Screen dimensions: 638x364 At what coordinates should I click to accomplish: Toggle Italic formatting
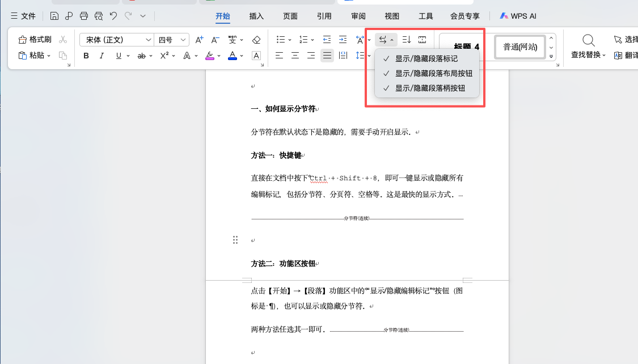click(102, 56)
